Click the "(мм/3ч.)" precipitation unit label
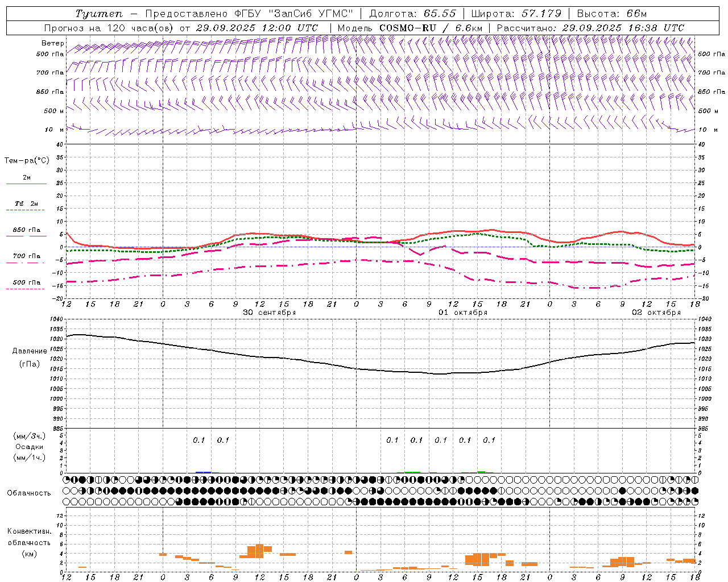The image size is (728, 582). pos(29,436)
